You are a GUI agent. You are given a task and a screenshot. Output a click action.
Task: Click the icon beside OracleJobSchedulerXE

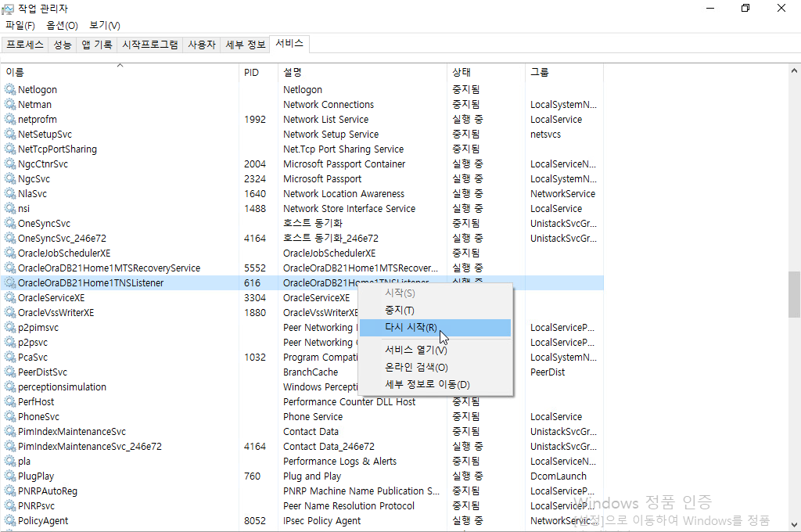[x=10, y=253]
